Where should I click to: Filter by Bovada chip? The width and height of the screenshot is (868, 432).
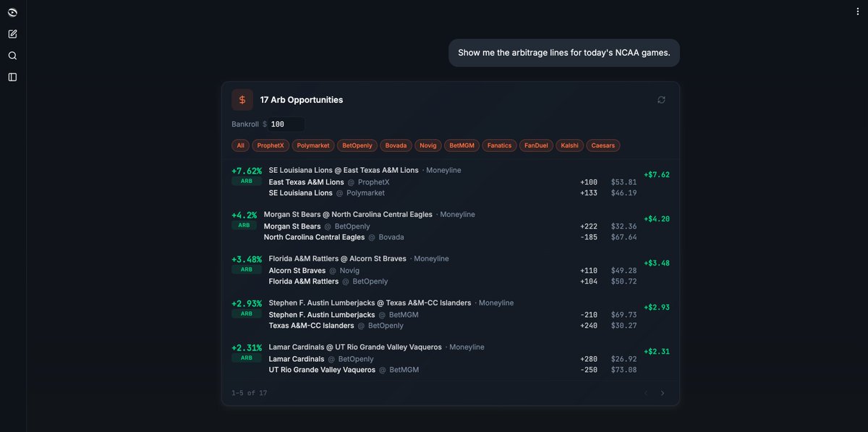pos(396,145)
